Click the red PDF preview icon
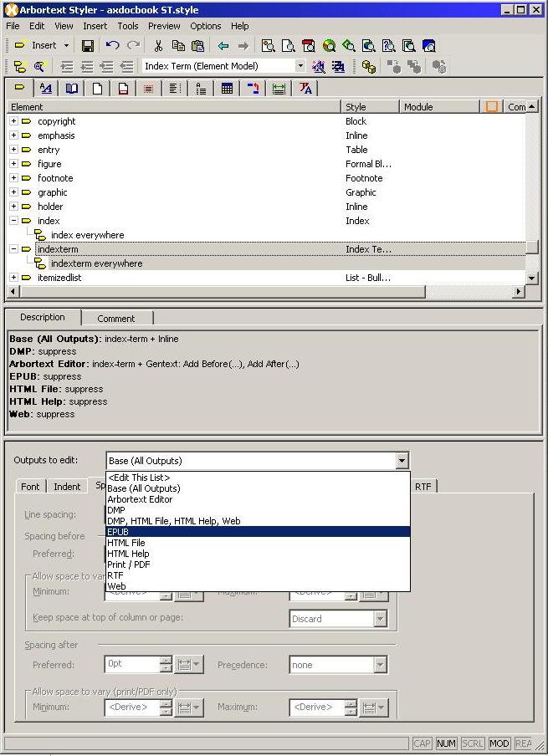 coord(308,46)
